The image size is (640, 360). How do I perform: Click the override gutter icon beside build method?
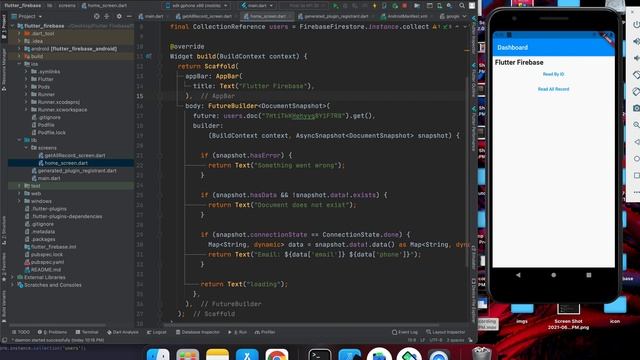pos(149,56)
